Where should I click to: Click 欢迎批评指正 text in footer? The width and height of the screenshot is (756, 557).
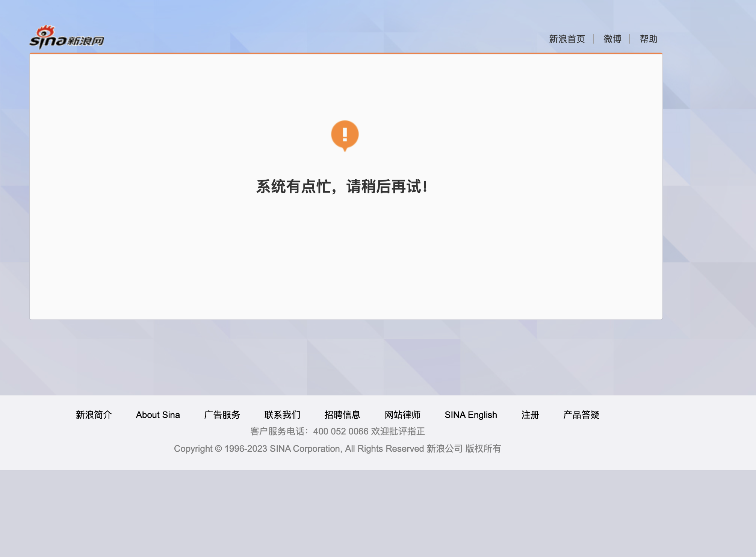pos(398,431)
